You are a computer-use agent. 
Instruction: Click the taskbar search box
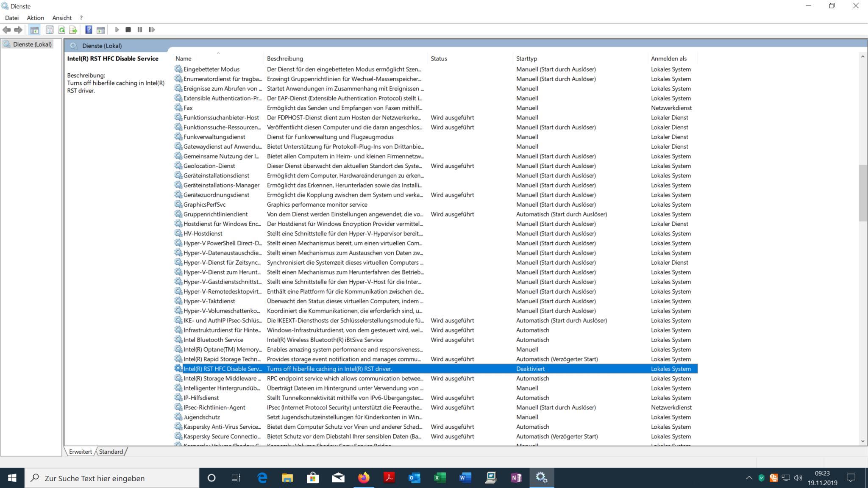click(112, 478)
